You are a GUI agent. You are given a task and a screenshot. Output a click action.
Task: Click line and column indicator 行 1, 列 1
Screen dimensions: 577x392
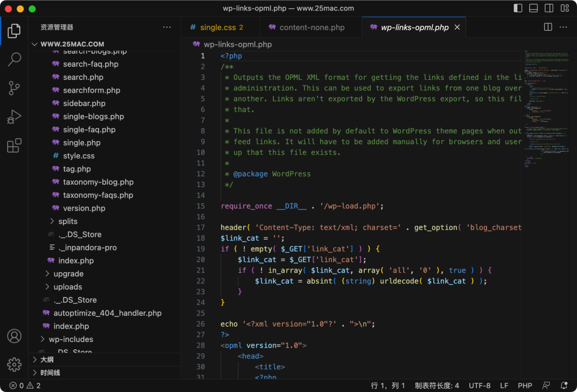(388, 385)
